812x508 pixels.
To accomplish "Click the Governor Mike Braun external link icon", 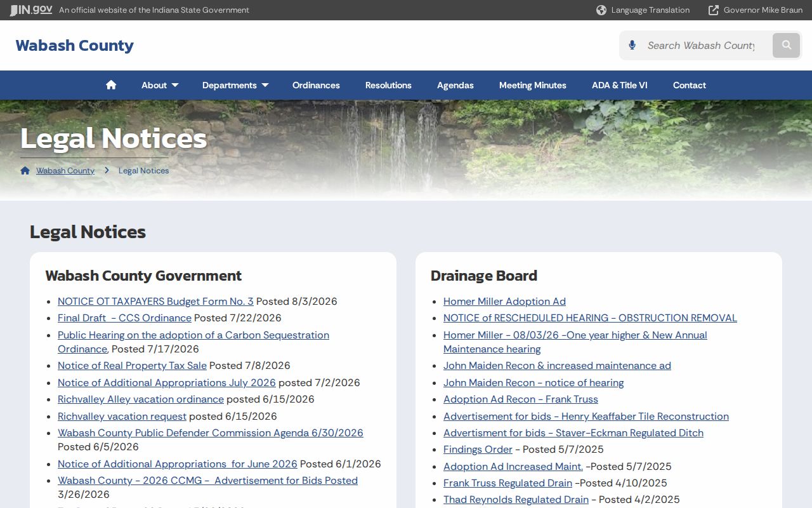I will [x=714, y=10].
